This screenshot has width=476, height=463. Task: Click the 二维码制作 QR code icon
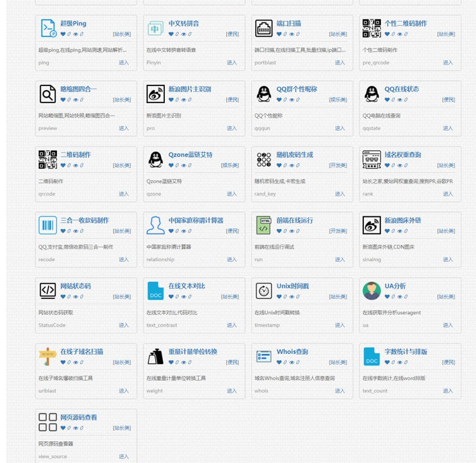48,159
